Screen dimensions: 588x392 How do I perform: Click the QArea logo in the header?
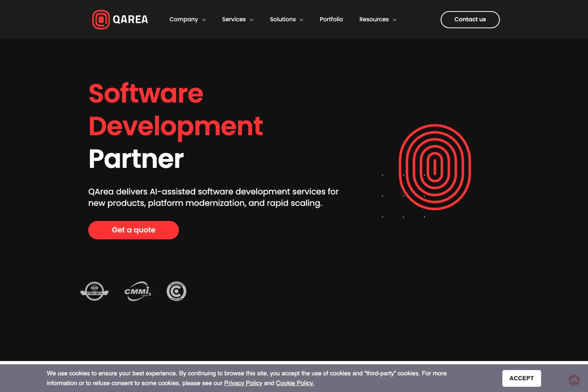click(120, 19)
